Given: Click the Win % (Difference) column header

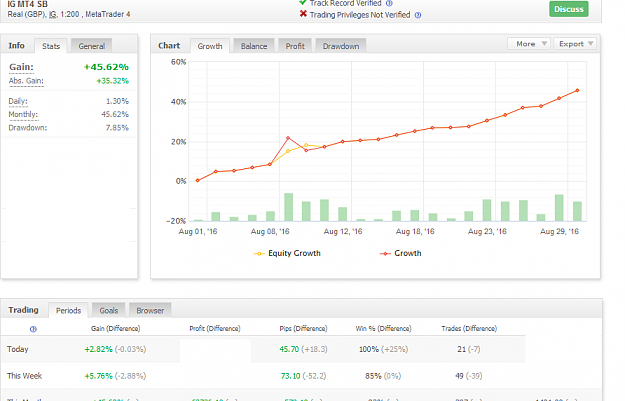Looking at the screenshot, I should [383, 328].
